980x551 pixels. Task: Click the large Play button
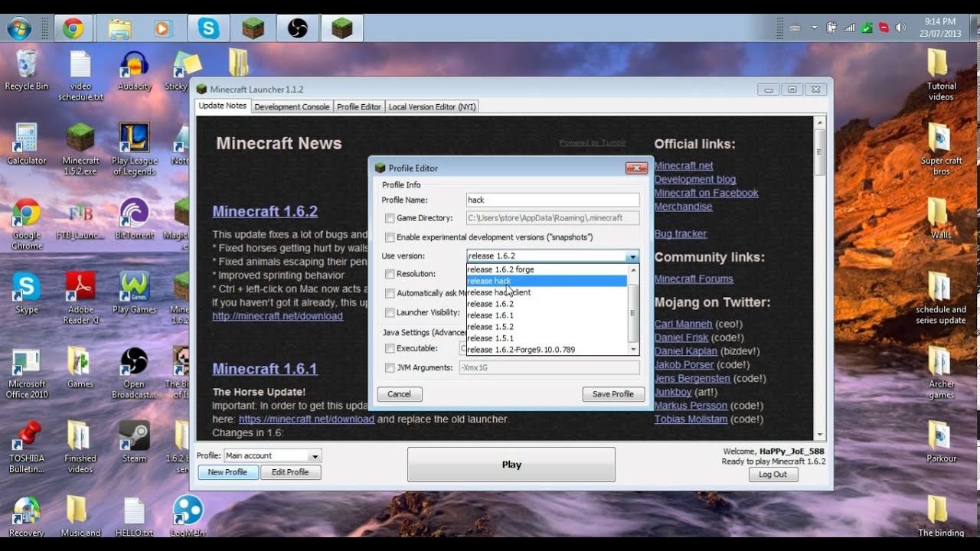pos(511,465)
